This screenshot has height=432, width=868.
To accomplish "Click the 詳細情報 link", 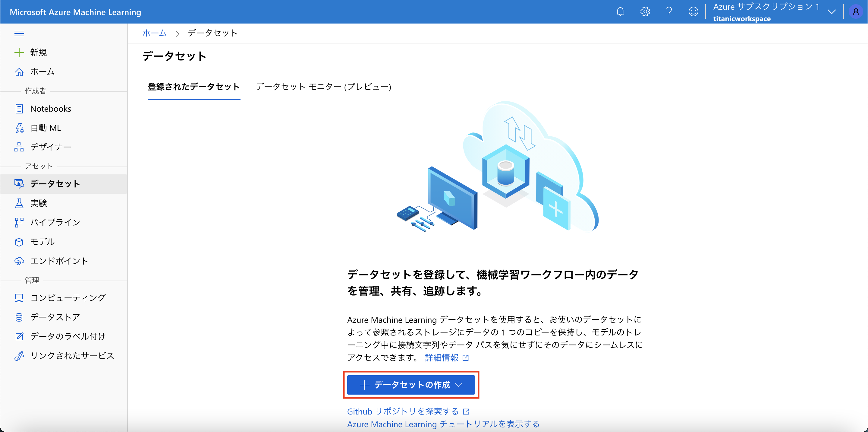I will click(442, 357).
